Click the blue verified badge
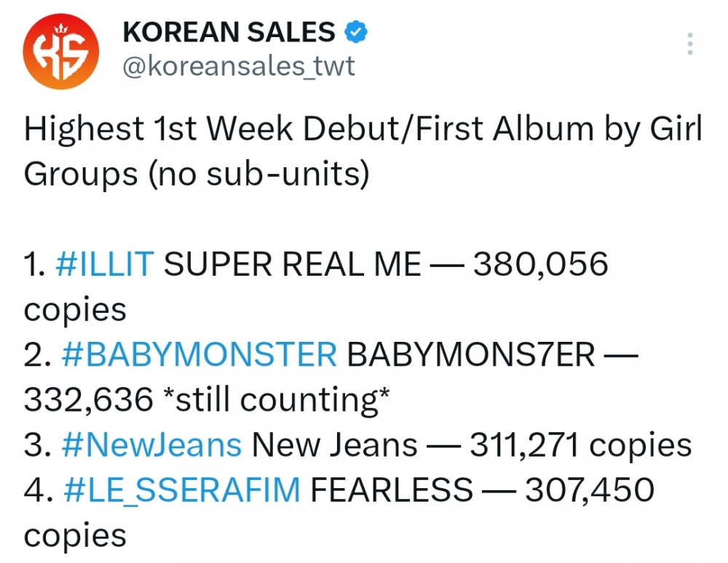Viewport: 728px width, 563px height. click(356, 32)
